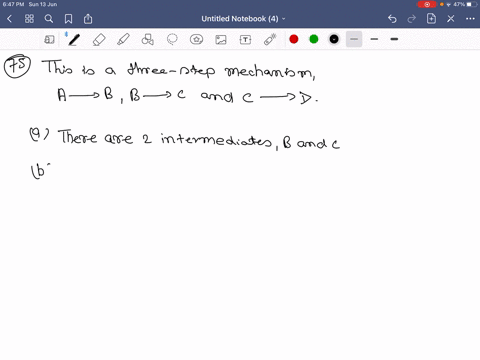
Task: Open Untitled Notebook (4) title dropdown
Action: [x=243, y=19]
